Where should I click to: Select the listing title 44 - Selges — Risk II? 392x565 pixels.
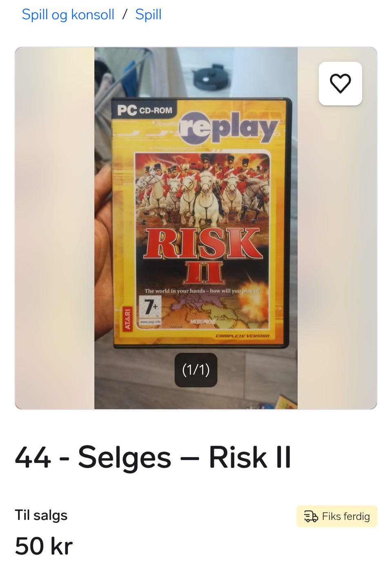coord(153,457)
